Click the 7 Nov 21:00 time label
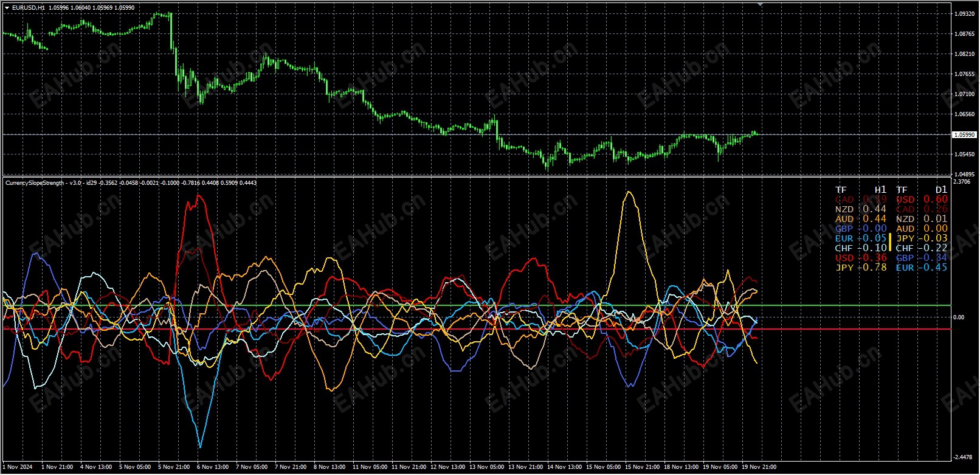 coord(291,467)
